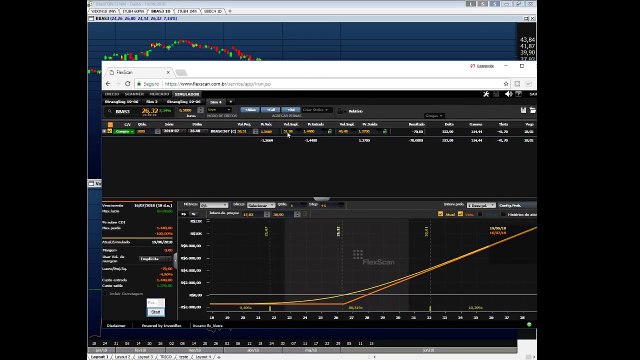Open a new Chrome tab

coord(181,72)
